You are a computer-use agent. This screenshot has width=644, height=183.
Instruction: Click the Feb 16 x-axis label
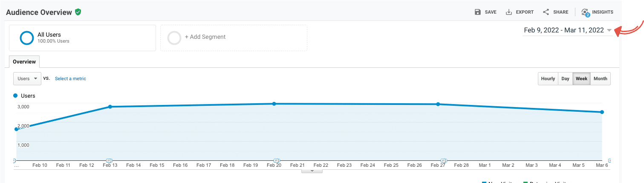(180, 165)
